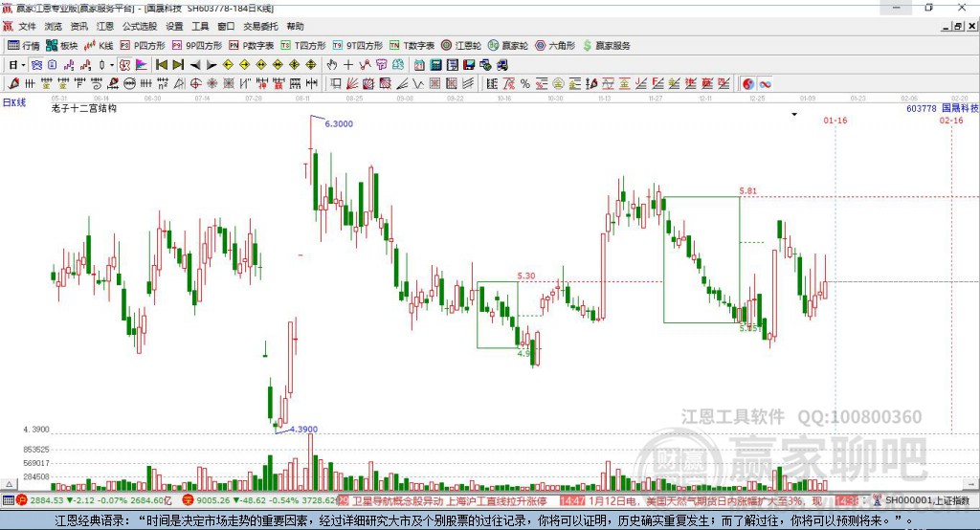Click the infinity loop icon

click(x=765, y=84)
